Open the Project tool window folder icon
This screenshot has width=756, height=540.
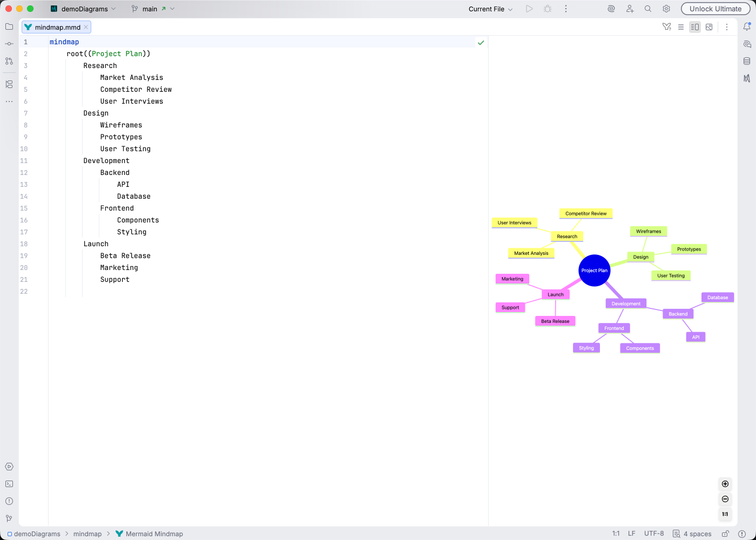[9, 26]
